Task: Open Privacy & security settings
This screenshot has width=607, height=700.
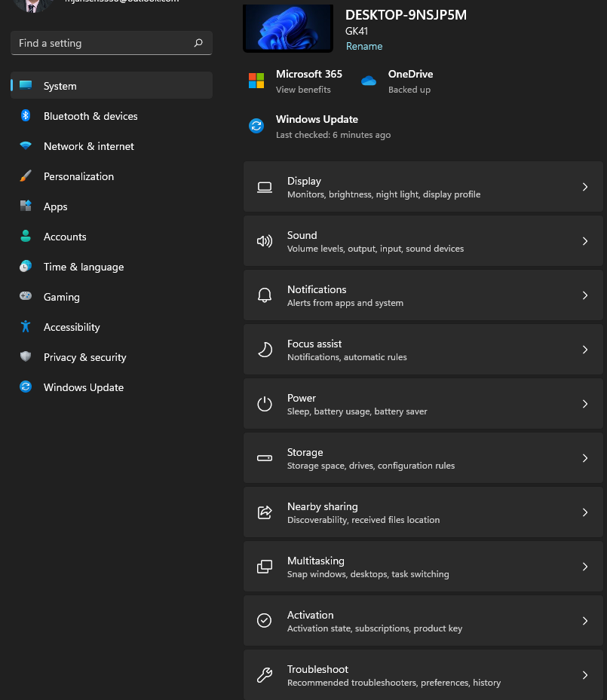Action: coord(111,356)
